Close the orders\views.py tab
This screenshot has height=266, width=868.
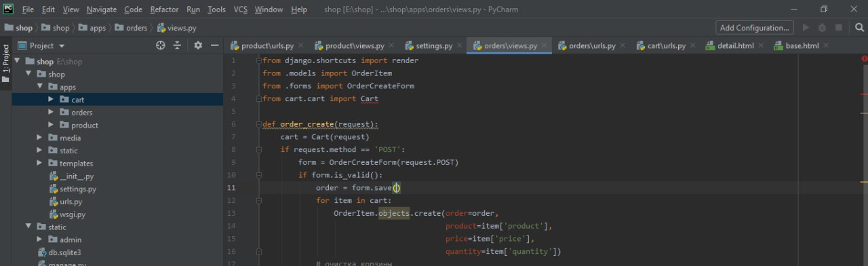(544, 46)
